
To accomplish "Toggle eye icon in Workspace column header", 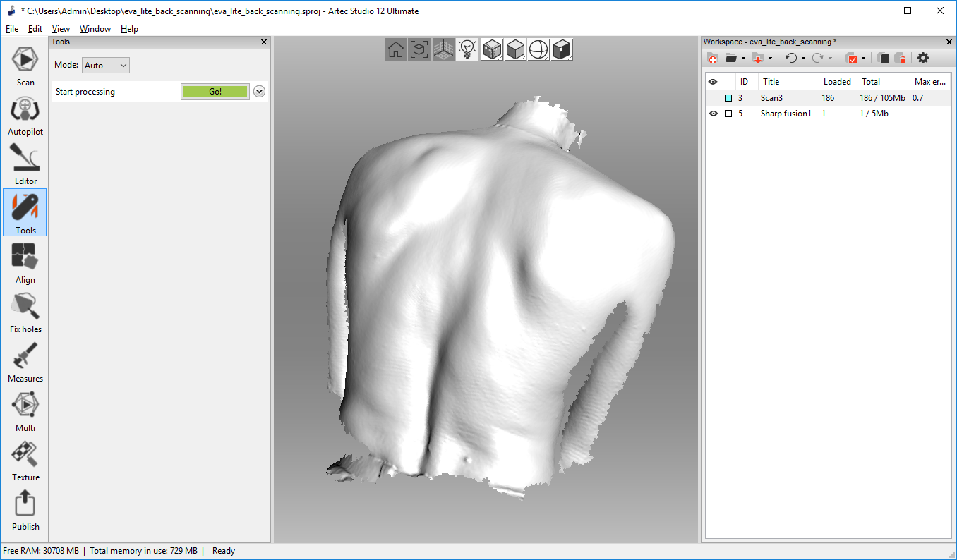I will (x=713, y=82).
